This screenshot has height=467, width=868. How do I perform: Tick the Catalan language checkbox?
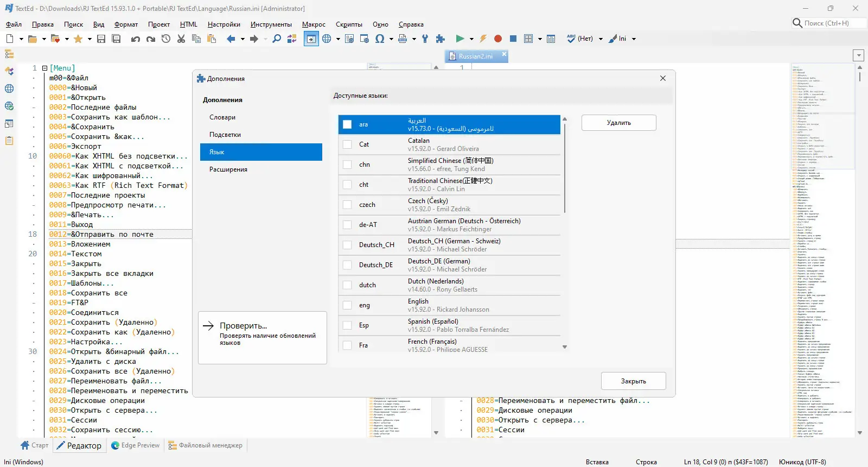[347, 144]
